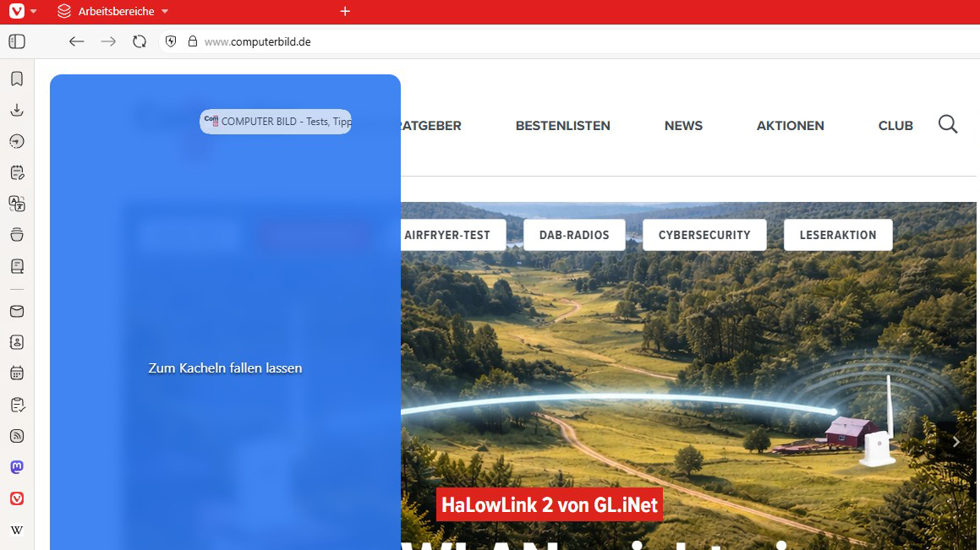This screenshot has width=980, height=550.
Task: Open the Feeds panel
Action: pyautogui.click(x=17, y=436)
